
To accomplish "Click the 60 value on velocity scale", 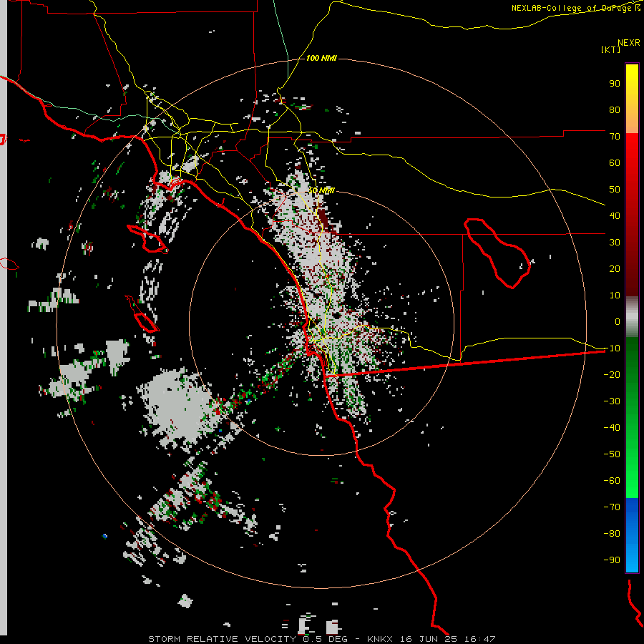I will coord(615,163).
